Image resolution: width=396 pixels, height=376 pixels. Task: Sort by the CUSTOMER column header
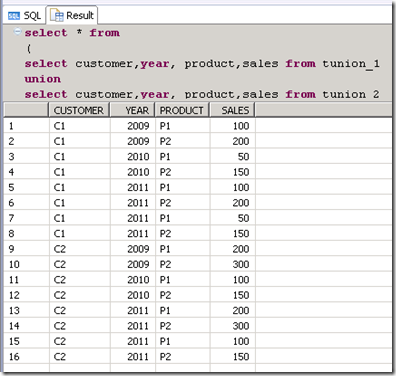(x=79, y=110)
